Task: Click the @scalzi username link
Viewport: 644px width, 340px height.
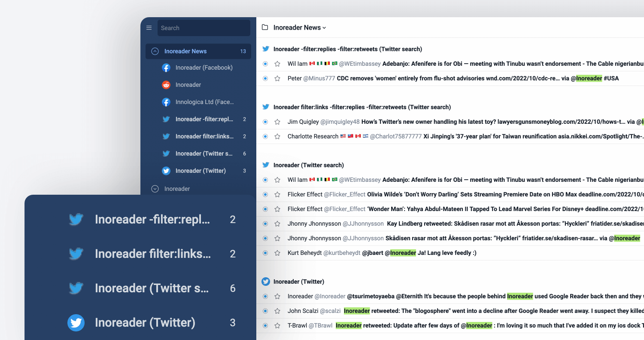Action: (330, 311)
